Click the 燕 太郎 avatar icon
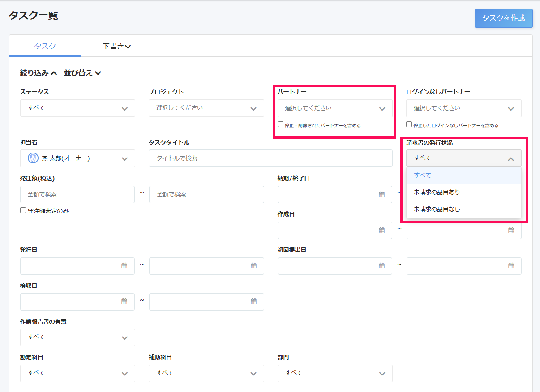 pyautogui.click(x=33, y=158)
